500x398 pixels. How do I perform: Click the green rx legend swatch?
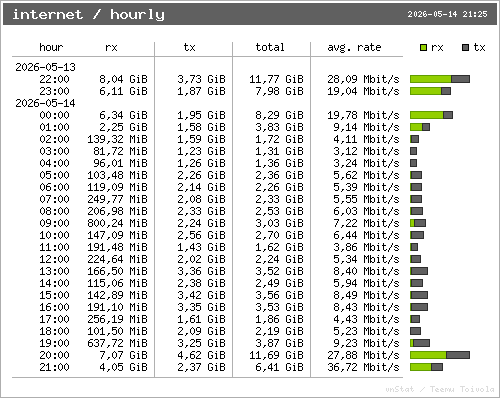point(423,48)
